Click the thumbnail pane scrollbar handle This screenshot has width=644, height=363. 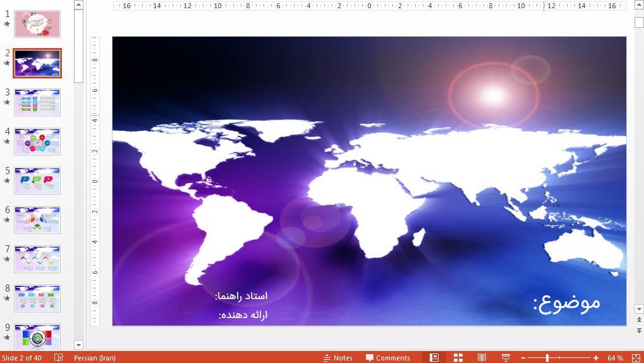click(78, 46)
